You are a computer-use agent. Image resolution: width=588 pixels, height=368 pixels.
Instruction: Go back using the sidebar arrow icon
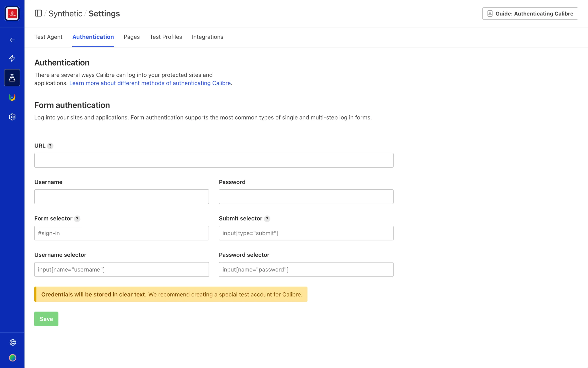(12, 40)
